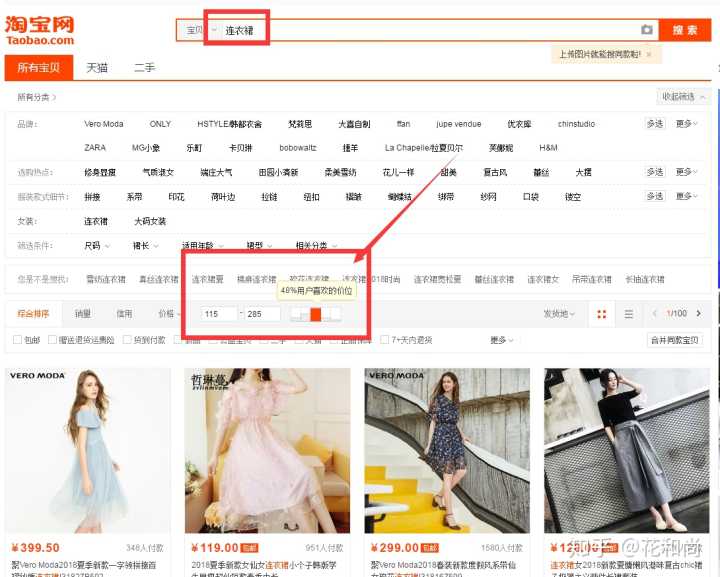
Task: Switch to grid view layout
Action: point(602,314)
